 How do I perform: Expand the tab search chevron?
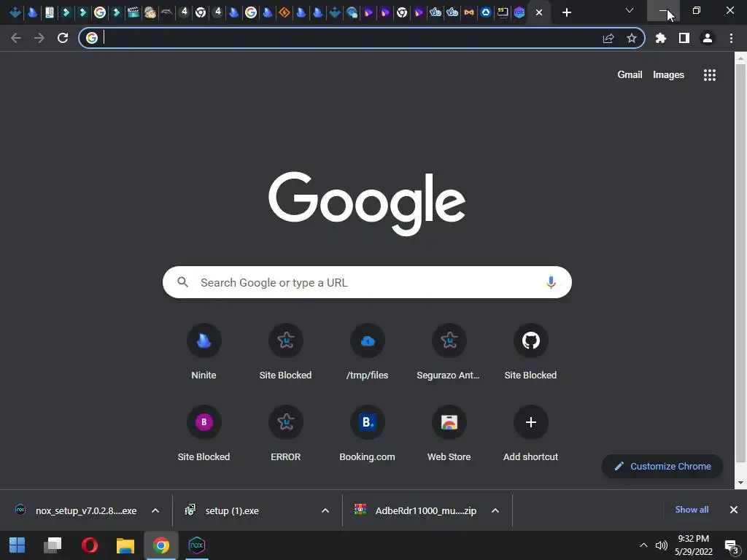pyautogui.click(x=630, y=10)
